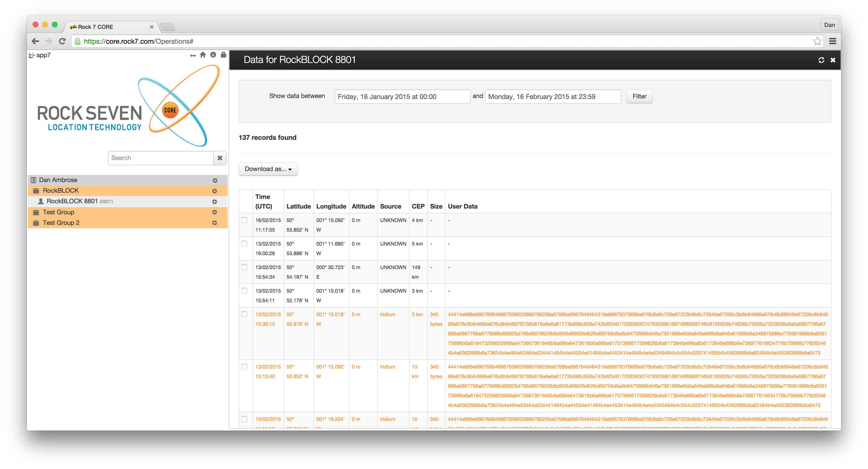Select the RockBLOCK 8801 device
The width and height of the screenshot is (868, 469).
click(x=127, y=201)
